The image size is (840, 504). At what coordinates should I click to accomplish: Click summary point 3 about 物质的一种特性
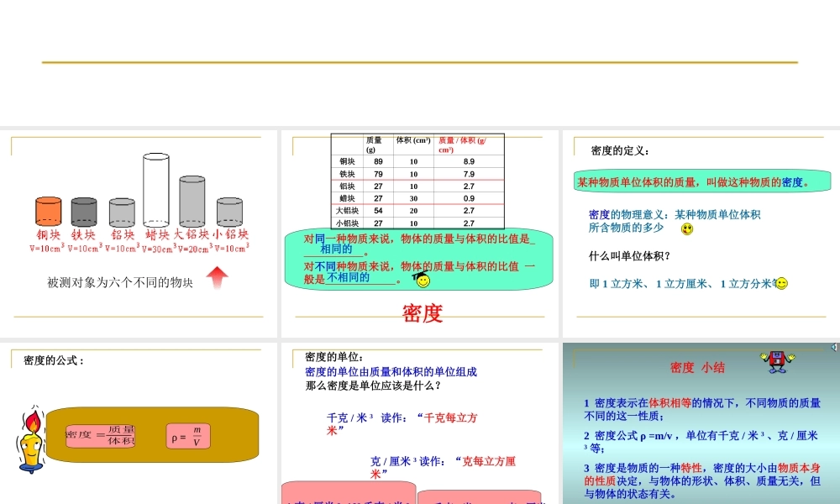pos(701,481)
